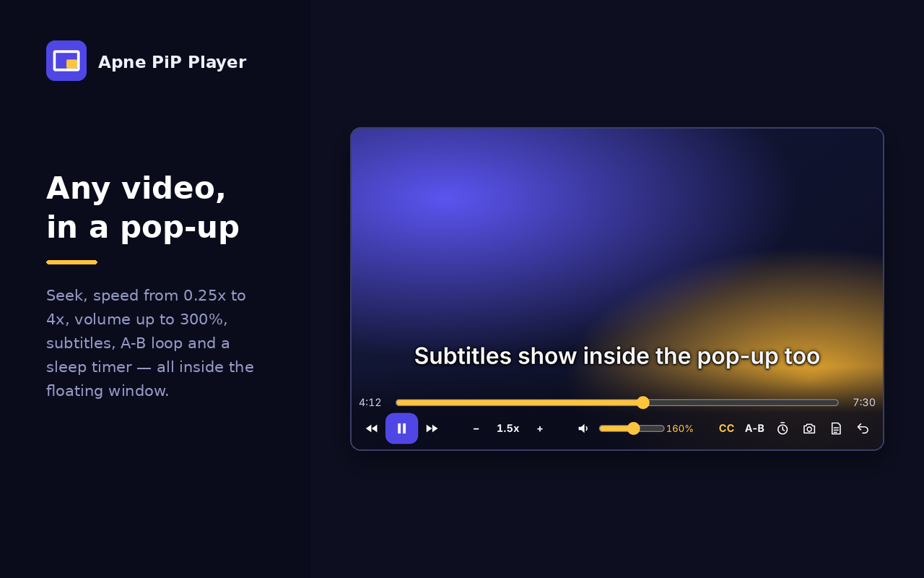Click the 7:30 total duration
The width and height of the screenshot is (924, 578).
coord(864,402)
